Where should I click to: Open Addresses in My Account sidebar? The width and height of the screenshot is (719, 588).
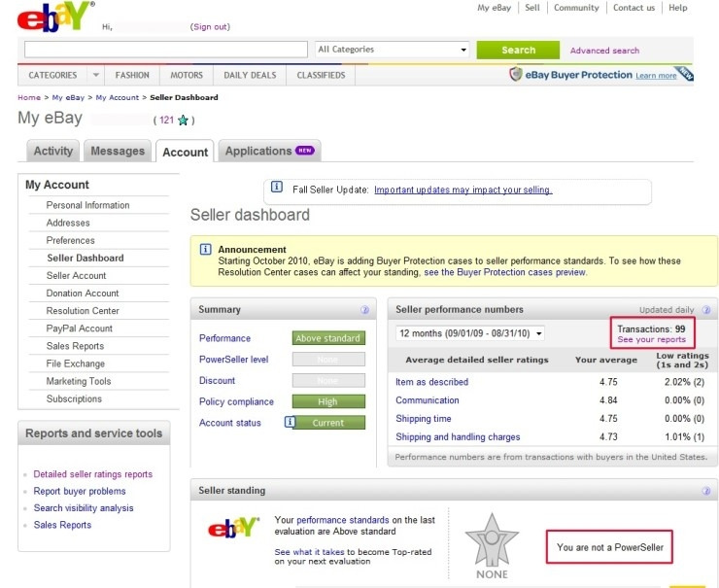click(x=68, y=223)
